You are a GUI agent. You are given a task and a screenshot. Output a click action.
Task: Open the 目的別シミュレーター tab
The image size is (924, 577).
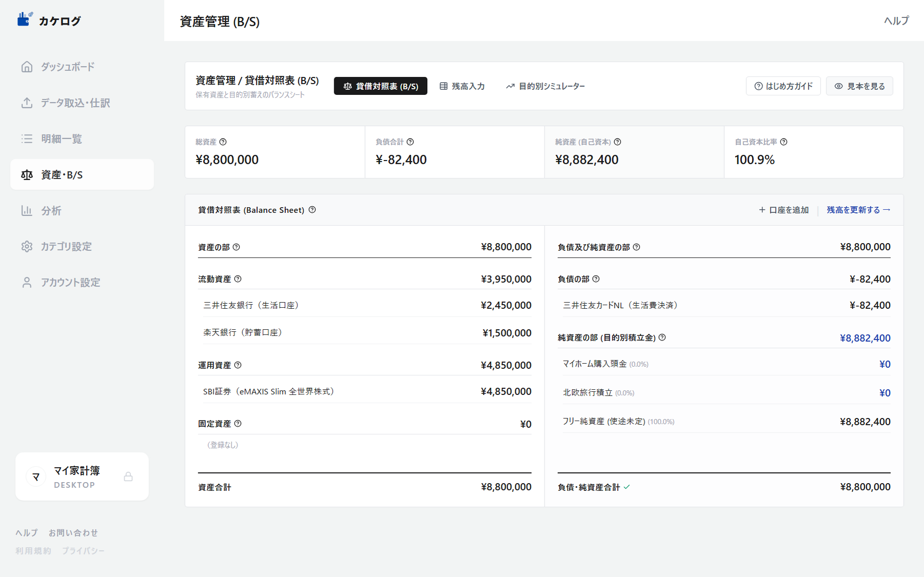pos(546,86)
